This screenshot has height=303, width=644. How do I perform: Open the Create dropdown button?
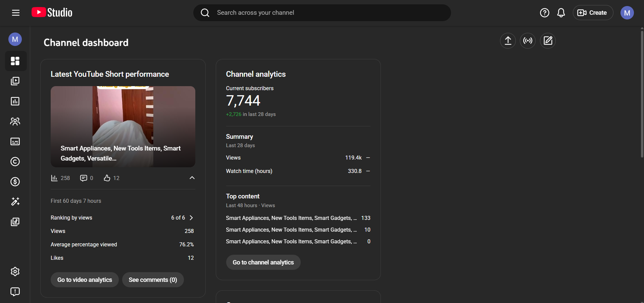point(593,13)
